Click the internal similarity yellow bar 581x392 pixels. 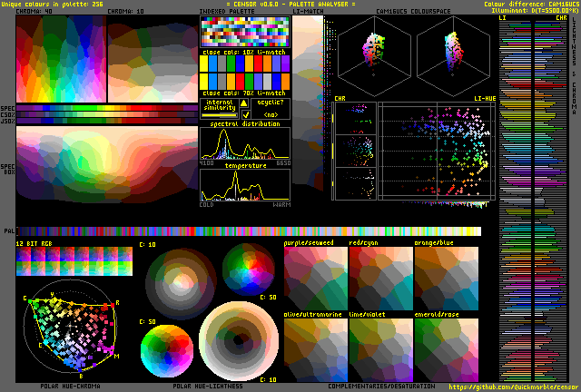220,115
